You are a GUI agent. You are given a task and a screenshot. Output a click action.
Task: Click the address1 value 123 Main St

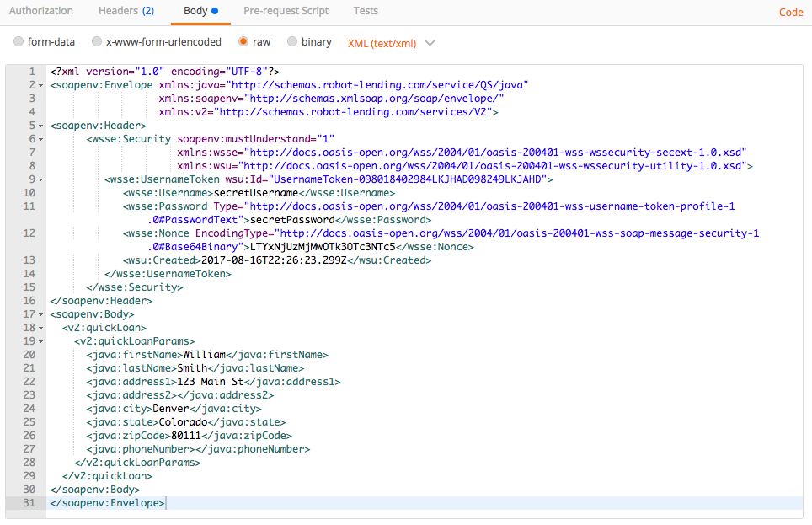[211, 382]
